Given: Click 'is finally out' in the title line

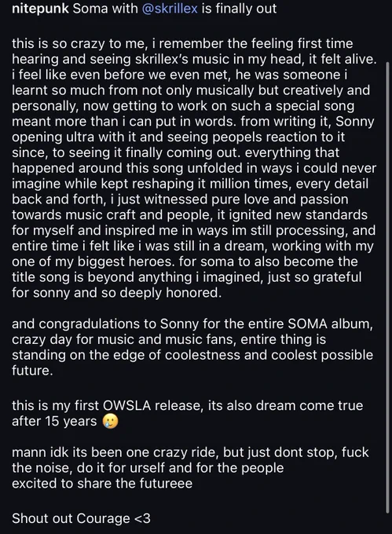Looking at the screenshot, I should (x=239, y=9).
